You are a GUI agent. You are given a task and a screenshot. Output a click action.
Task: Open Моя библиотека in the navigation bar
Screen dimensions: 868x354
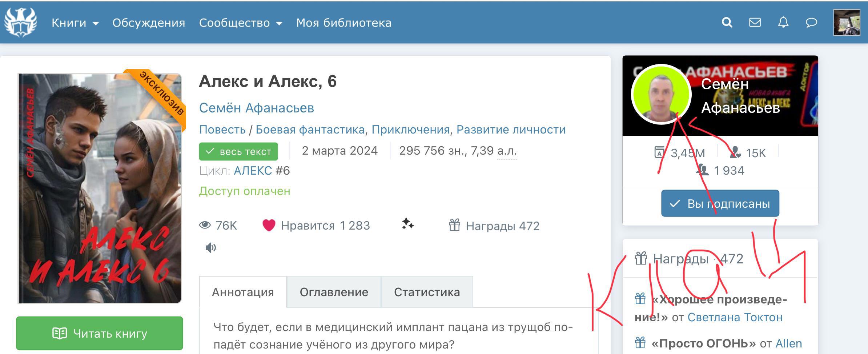(343, 23)
